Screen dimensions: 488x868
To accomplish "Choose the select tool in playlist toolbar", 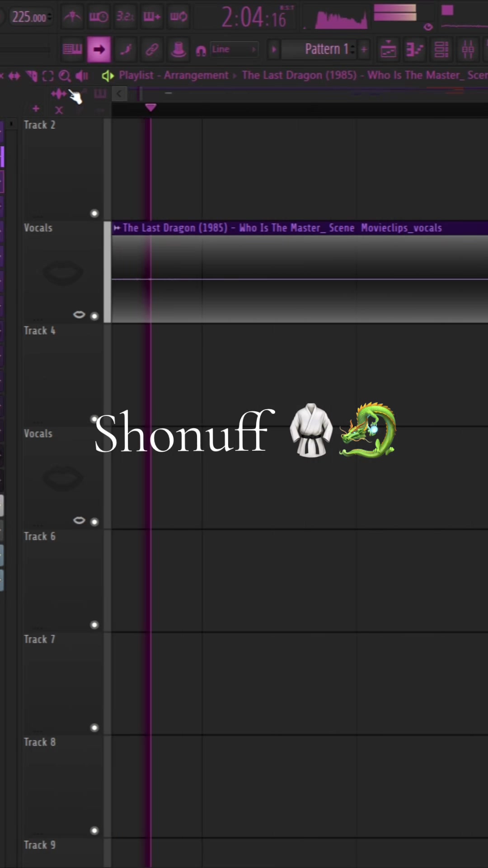I will [48, 76].
